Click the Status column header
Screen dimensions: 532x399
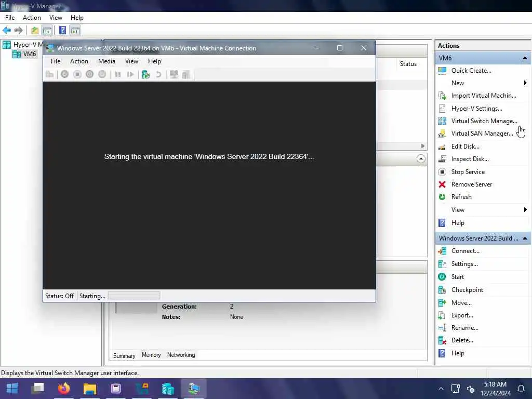pyautogui.click(x=408, y=64)
